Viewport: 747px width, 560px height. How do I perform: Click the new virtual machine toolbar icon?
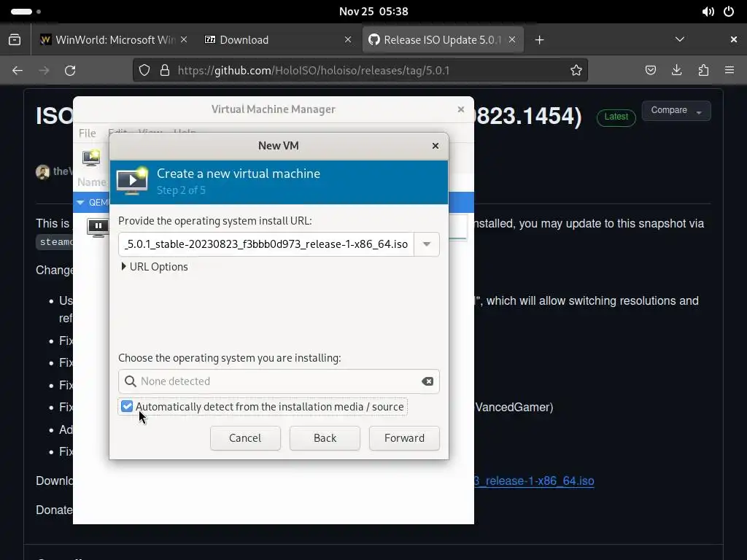point(91,157)
